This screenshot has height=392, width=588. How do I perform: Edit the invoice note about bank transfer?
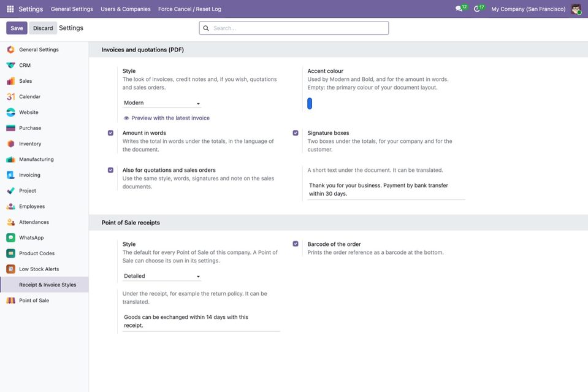pyautogui.click(x=386, y=190)
